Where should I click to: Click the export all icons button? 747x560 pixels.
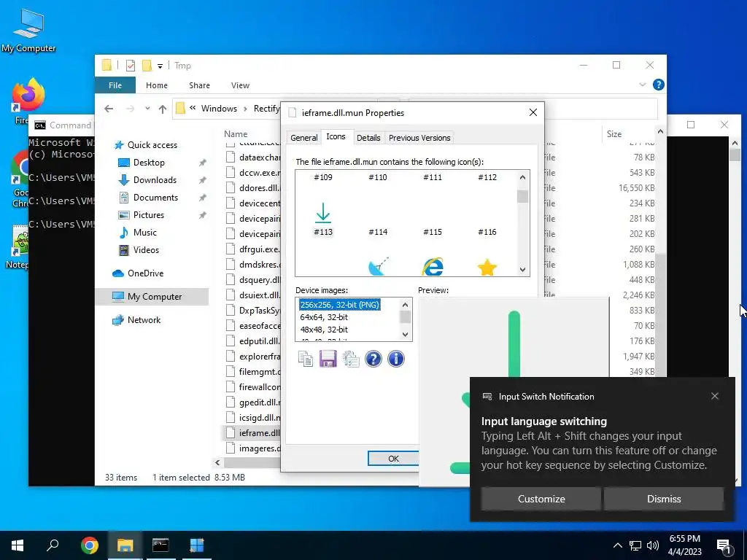click(x=351, y=359)
